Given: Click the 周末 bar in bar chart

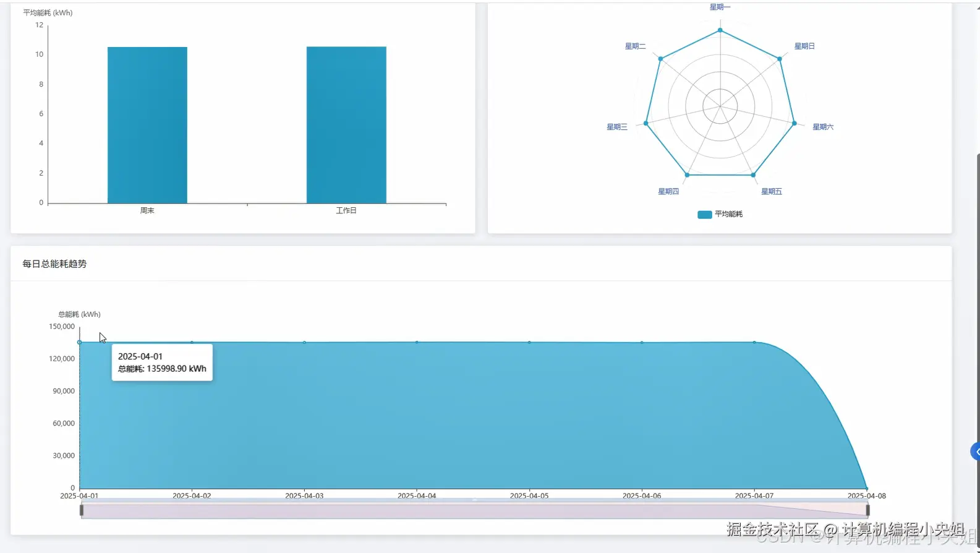Looking at the screenshot, I should [147, 125].
